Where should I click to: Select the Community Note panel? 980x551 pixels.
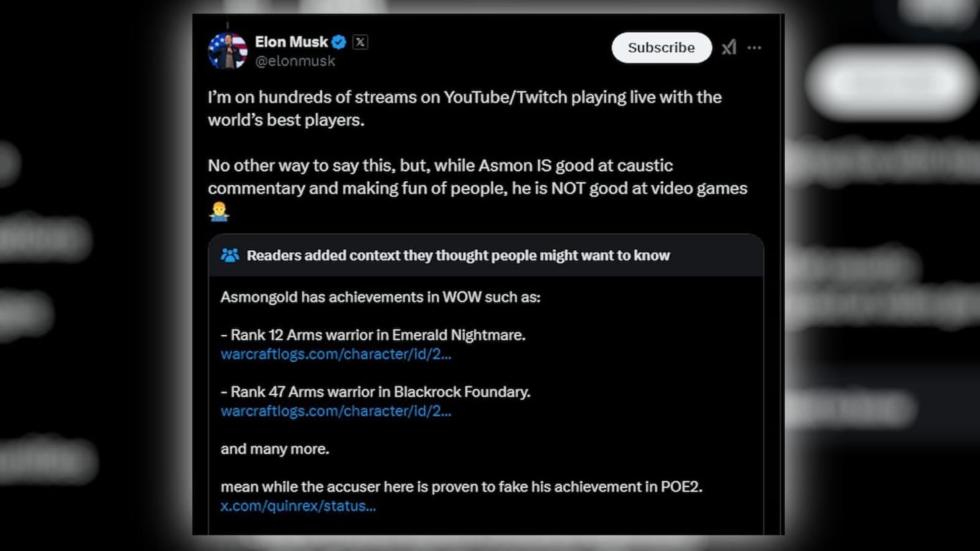[487, 383]
